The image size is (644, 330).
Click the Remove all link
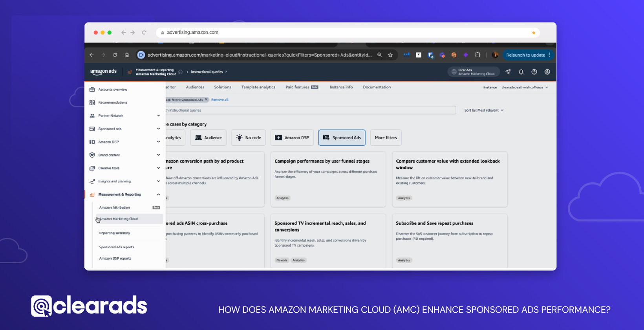click(220, 100)
